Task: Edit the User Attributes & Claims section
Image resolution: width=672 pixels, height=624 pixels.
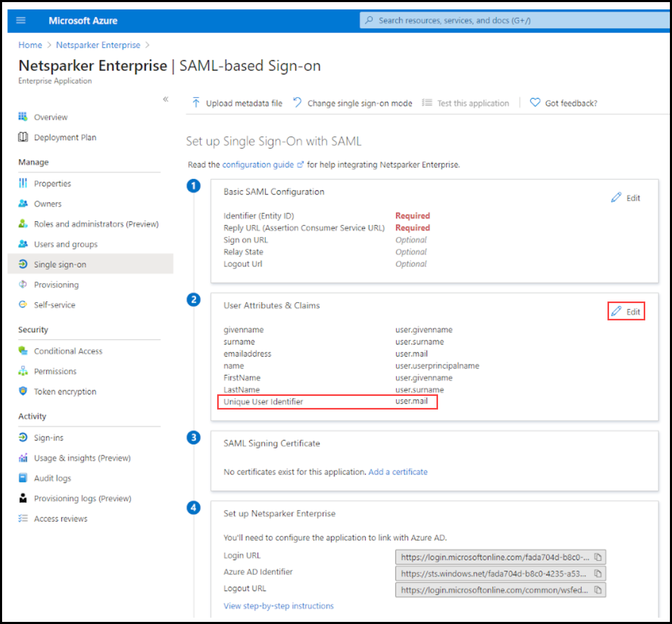Action: 626,311
